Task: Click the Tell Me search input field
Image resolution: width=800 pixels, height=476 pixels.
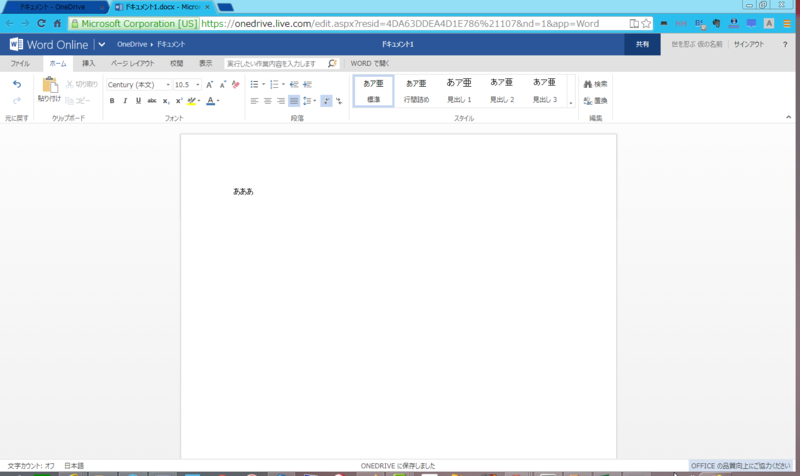Action: click(281, 63)
